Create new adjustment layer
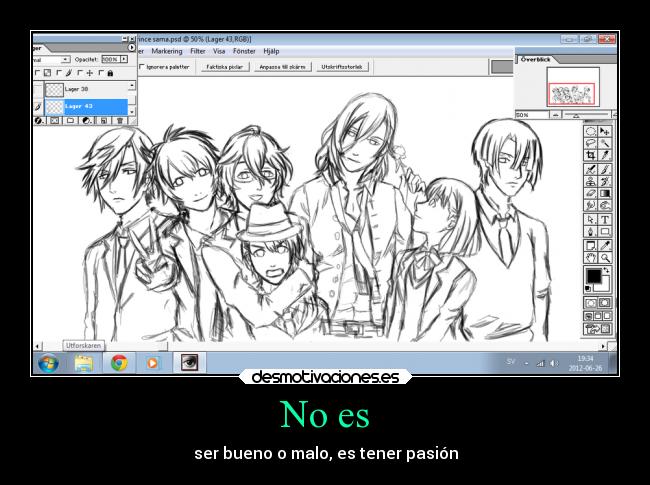Screen dimensions: 650x485 (87, 121)
